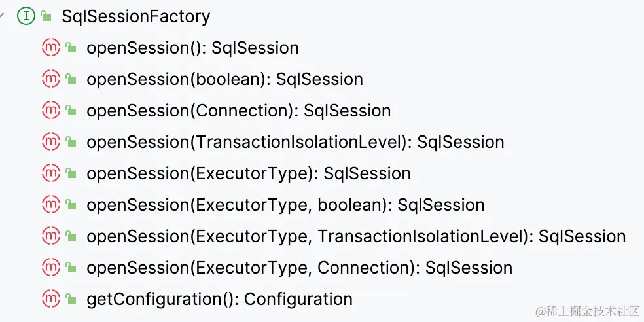Select getConfiguration(): Configuration entry
This screenshot has height=322, width=644.
pos(219,299)
